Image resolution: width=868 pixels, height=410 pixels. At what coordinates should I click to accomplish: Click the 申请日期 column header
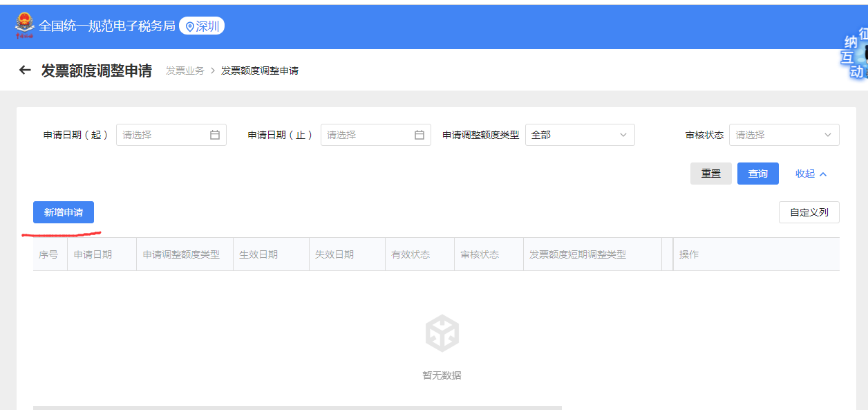tap(93, 254)
